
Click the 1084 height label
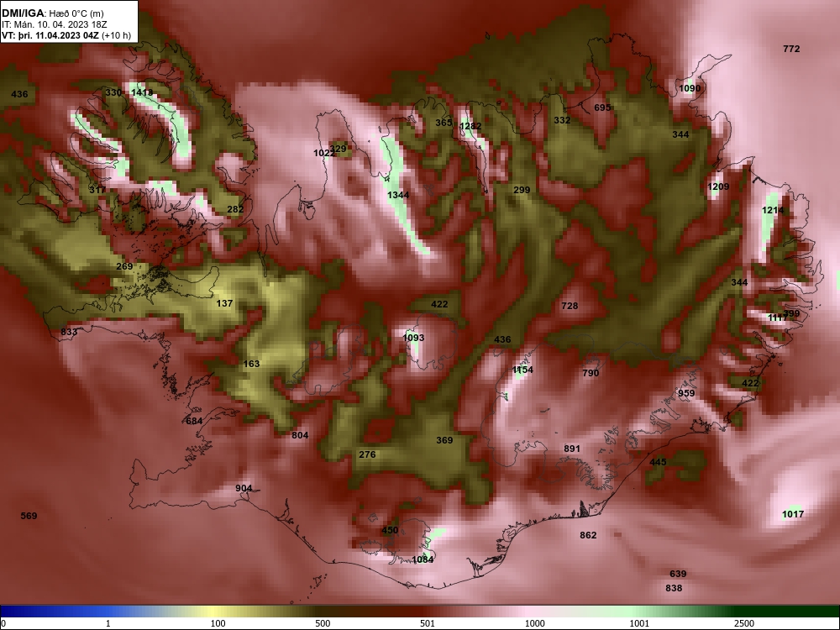(x=423, y=559)
